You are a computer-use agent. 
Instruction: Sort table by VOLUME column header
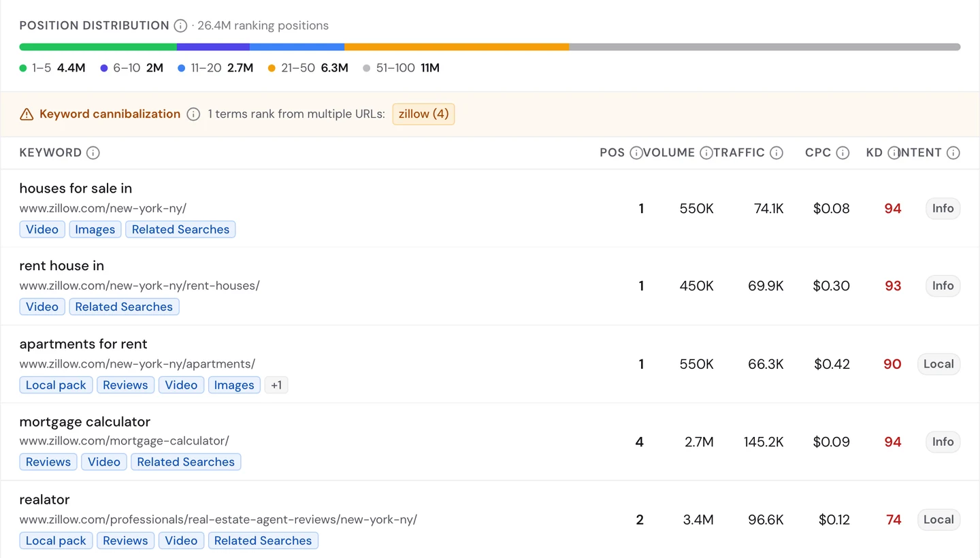[x=669, y=153]
